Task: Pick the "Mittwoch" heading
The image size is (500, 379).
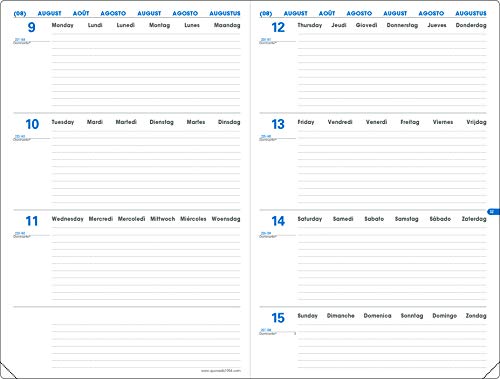Action: 163,219
